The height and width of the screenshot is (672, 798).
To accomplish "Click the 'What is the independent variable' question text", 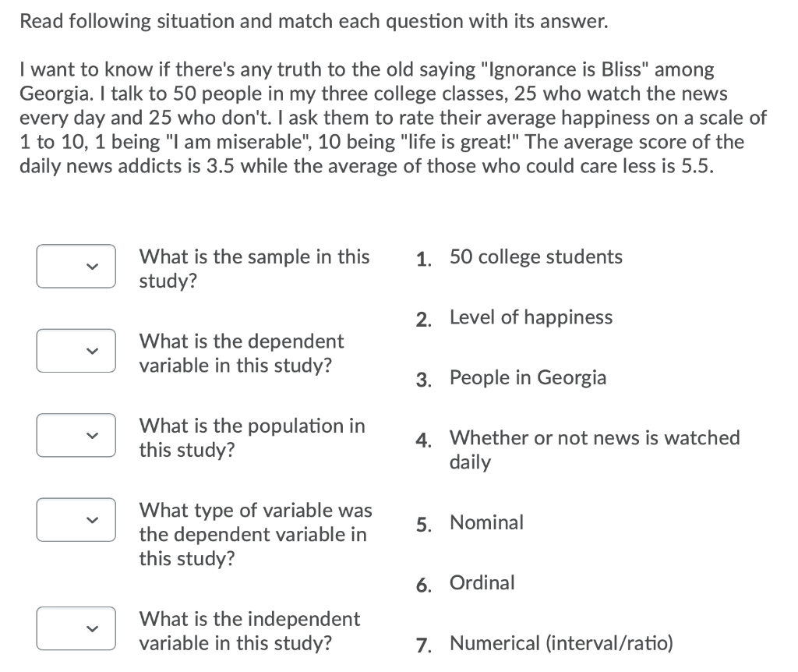I will 249,631.
